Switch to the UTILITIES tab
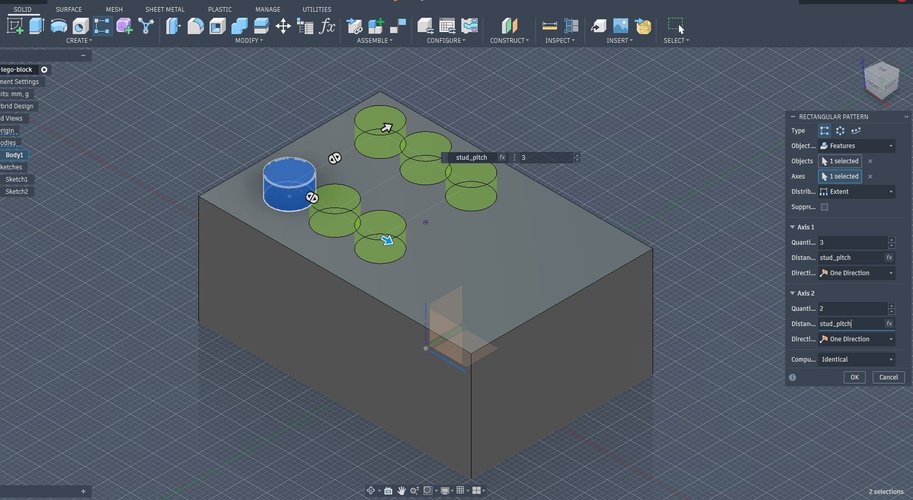The image size is (913, 500). pos(317,9)
